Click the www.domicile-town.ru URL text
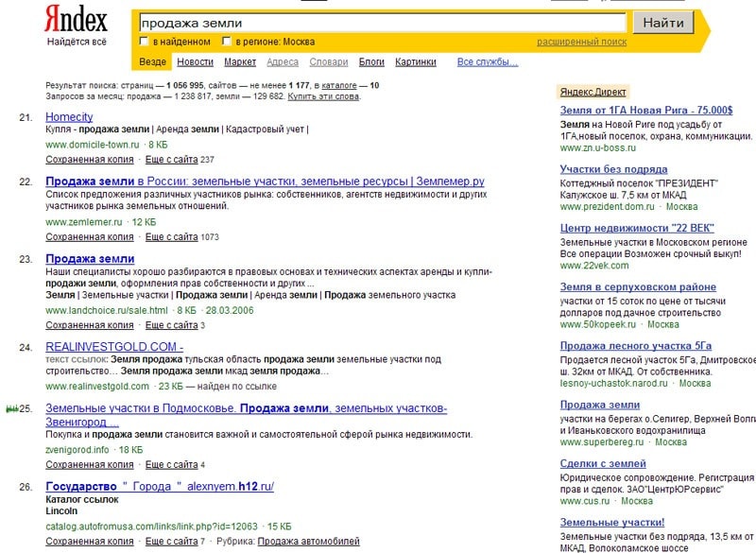 [x=92, y=145]
